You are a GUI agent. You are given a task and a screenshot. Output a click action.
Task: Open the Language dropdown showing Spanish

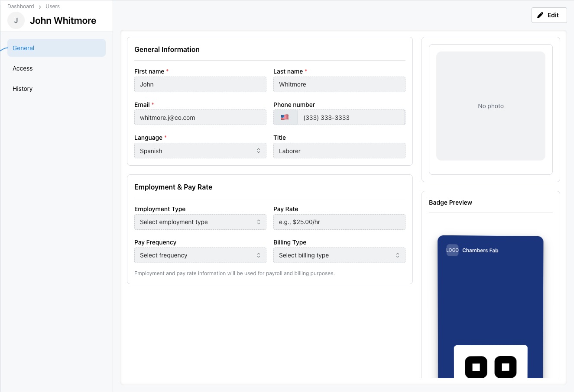[200, 151]
